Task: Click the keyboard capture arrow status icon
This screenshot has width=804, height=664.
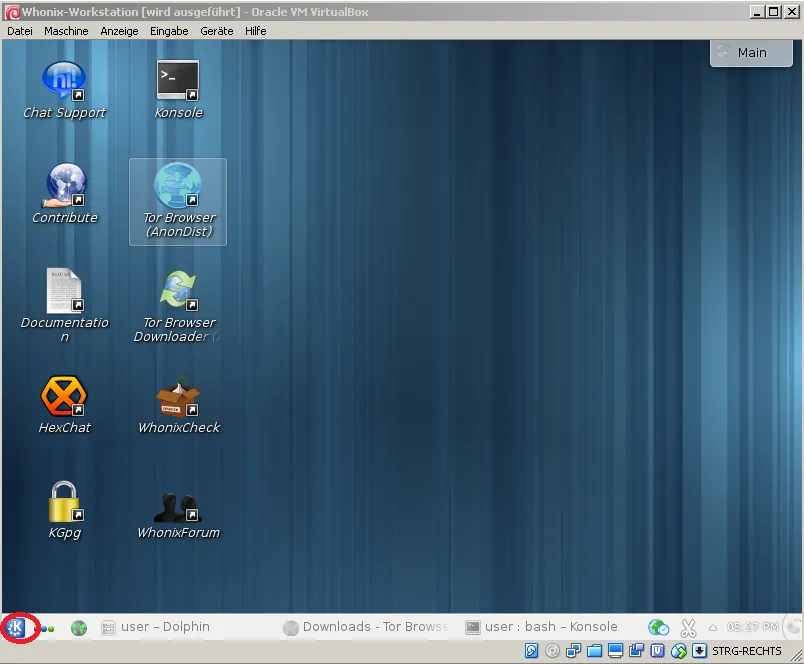Action: (699, 651)
